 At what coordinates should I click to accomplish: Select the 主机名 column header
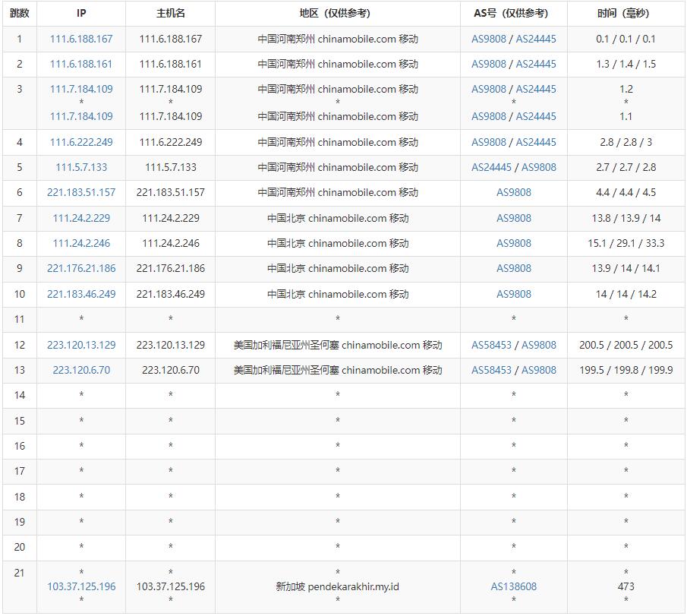(171, 13)
